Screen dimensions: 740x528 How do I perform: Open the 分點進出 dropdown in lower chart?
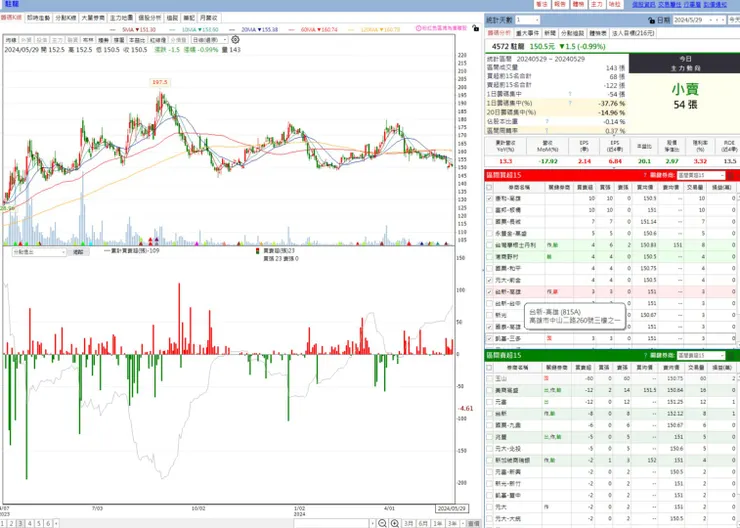pos(39,252)
